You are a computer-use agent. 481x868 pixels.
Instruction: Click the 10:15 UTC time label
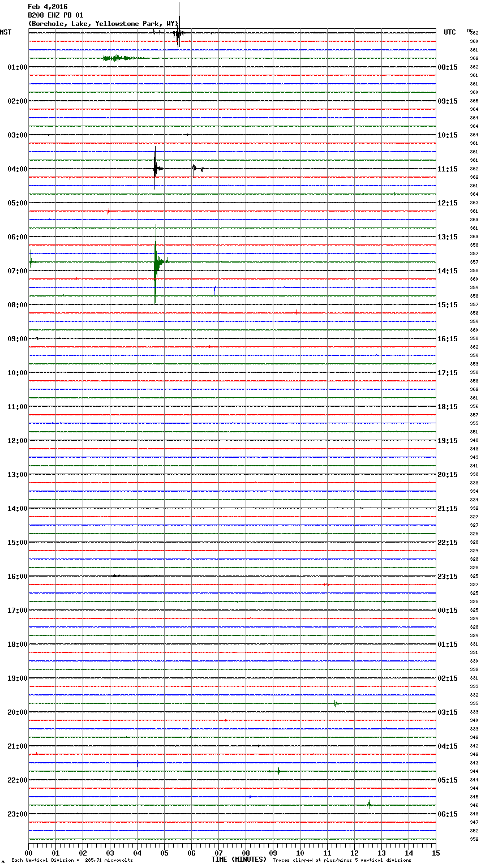pos(448,135)
